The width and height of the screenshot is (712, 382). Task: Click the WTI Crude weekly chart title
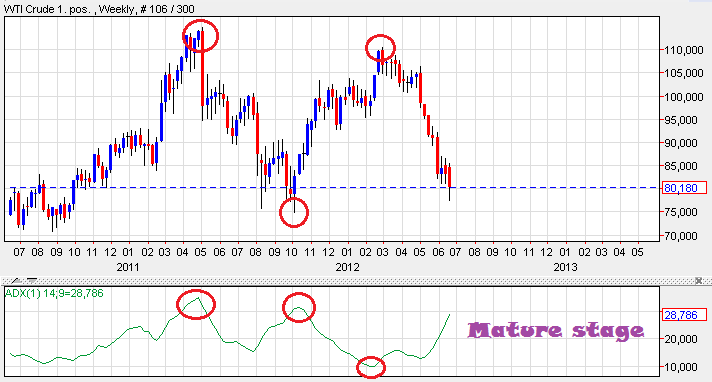point(99,9)
